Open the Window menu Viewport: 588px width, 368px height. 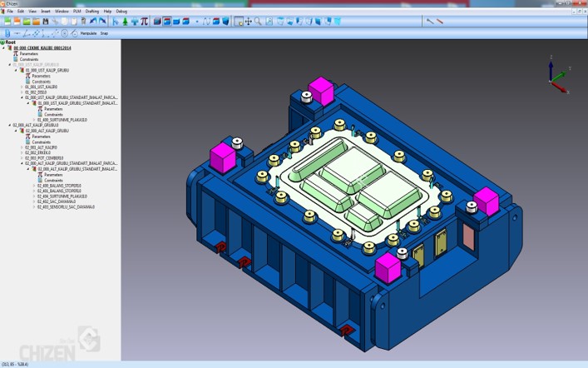coord(62,12)
